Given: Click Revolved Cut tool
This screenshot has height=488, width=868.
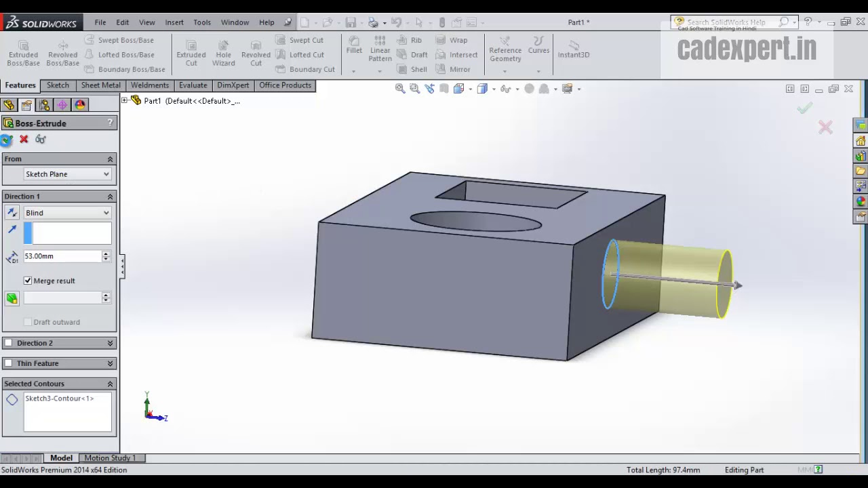Looking at the screenshot, I should tap(256, 52).
